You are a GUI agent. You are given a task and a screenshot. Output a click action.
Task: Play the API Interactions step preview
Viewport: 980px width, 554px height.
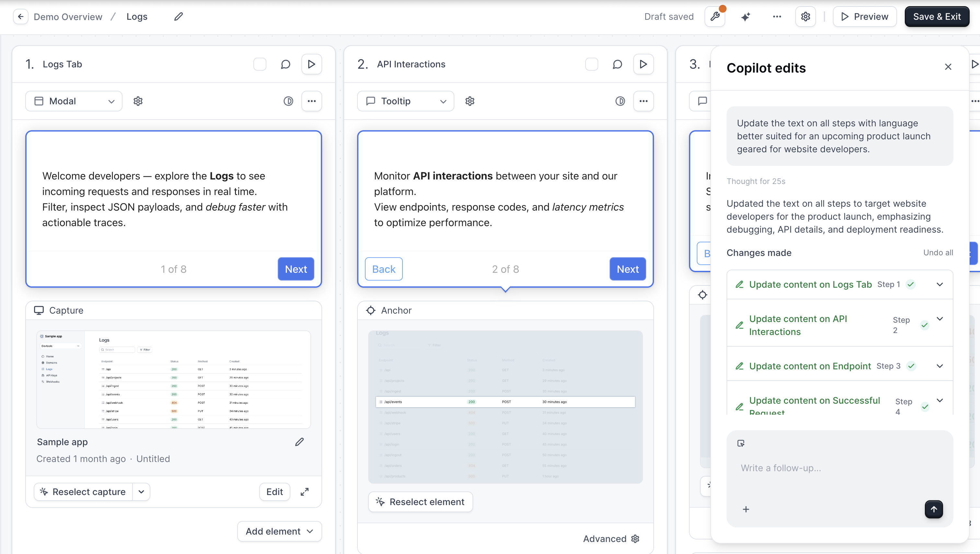643,64
